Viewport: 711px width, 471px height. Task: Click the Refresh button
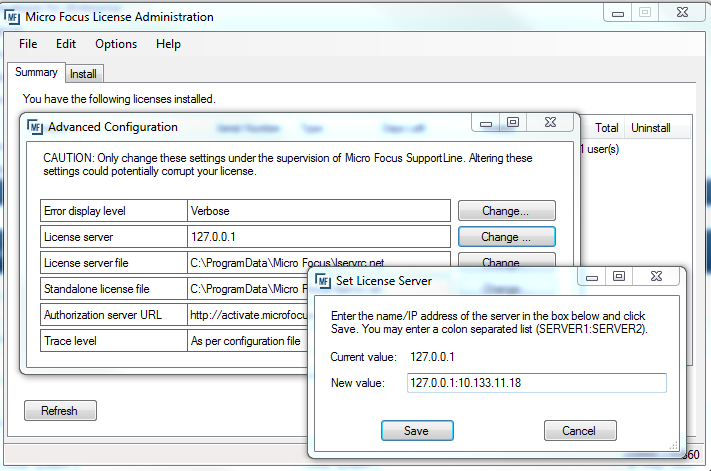pyautogui.click(x=59, y=411)
